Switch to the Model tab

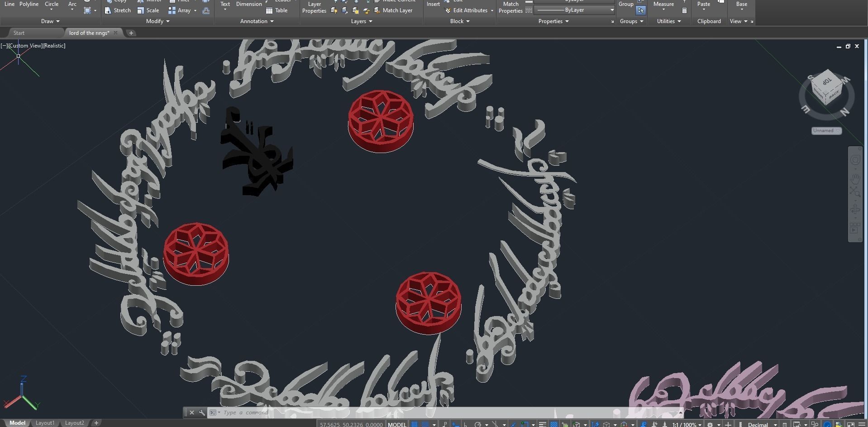tap(17, 423)
